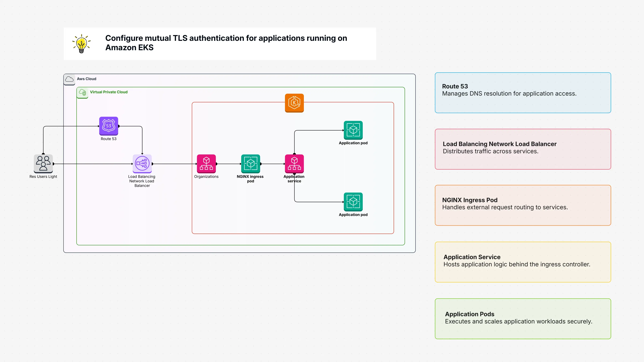Click the upper Application pod icon
The image size is (644, 362).
353,130
